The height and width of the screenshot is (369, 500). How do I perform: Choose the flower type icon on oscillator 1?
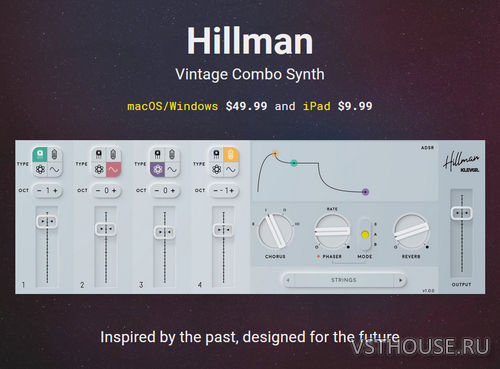[x=40, y=170]
